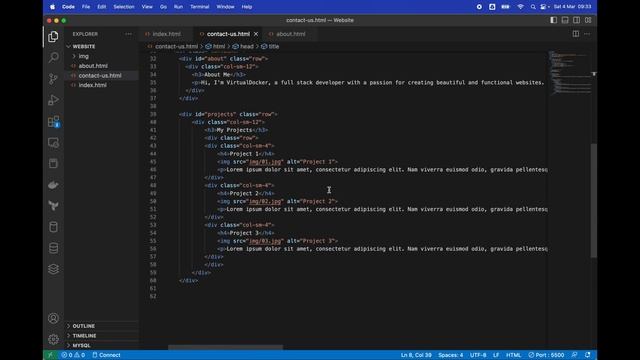Open the Run menu
The image size is (640, 360).
pos(178,7)
